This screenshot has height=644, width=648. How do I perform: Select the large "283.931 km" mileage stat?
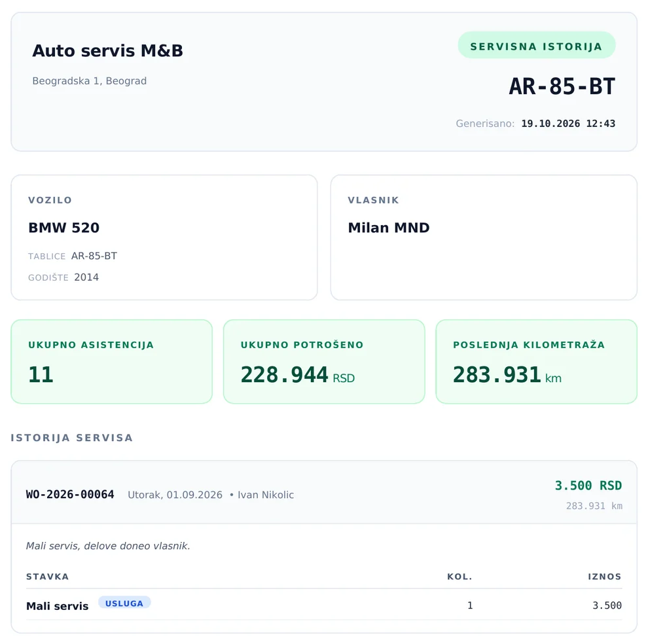point(507,375)
